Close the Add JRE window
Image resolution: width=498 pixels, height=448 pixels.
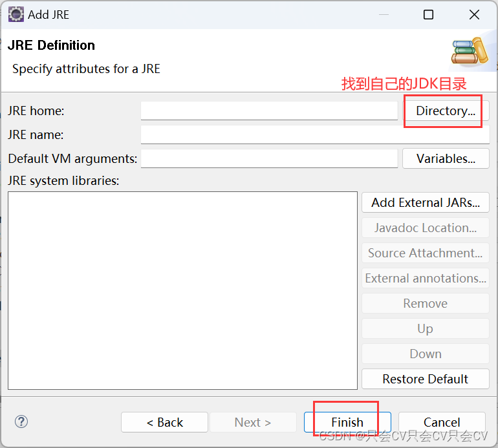tap(474, 15)
